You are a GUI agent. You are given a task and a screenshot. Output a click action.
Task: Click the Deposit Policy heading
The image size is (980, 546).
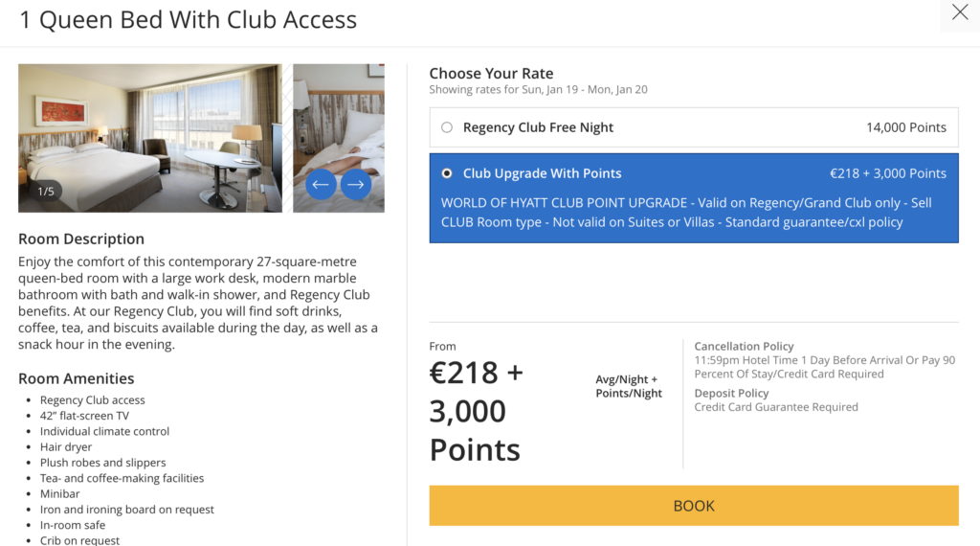point(731,393)
